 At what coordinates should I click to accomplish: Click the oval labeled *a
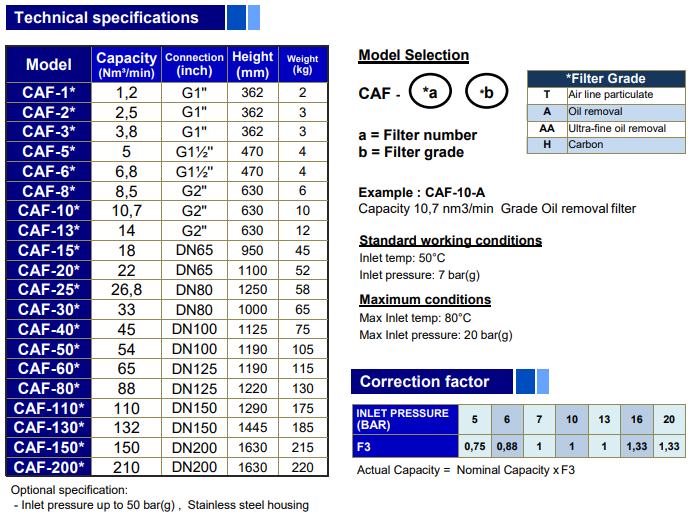430,93
